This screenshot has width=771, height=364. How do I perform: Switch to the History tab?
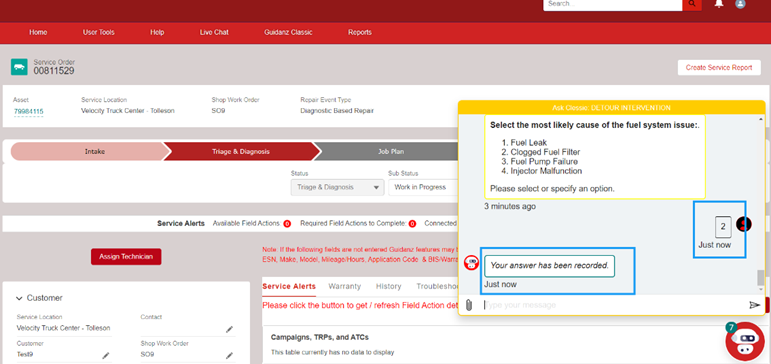pyautogui.click(x=388, y=286)
